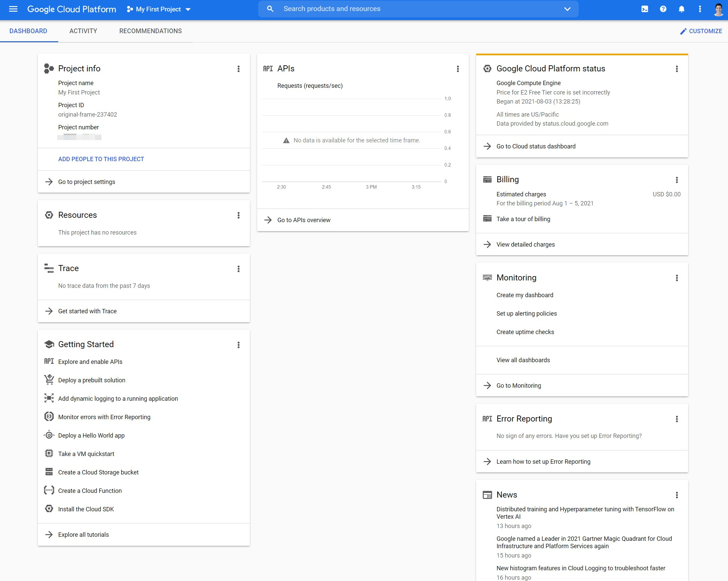This screenshot has width=728, height=581.
Task: Click the Cloud Shell terminal icon
Action: [644, 9]
